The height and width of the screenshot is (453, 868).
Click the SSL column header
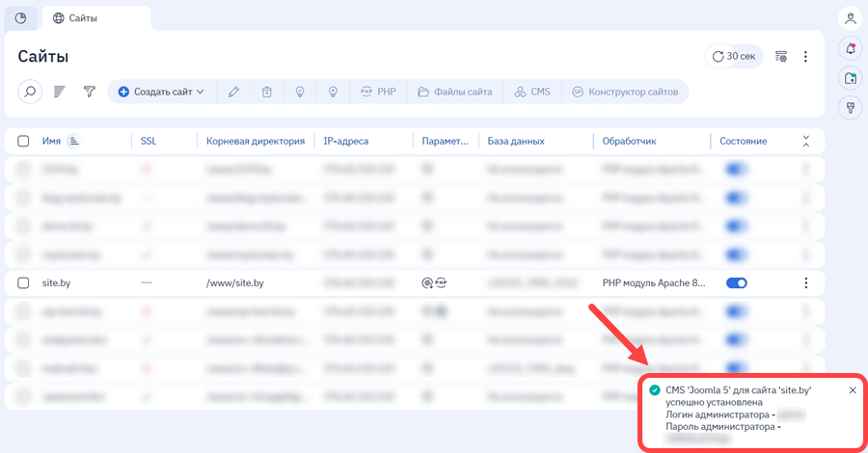tap(149, 141)
